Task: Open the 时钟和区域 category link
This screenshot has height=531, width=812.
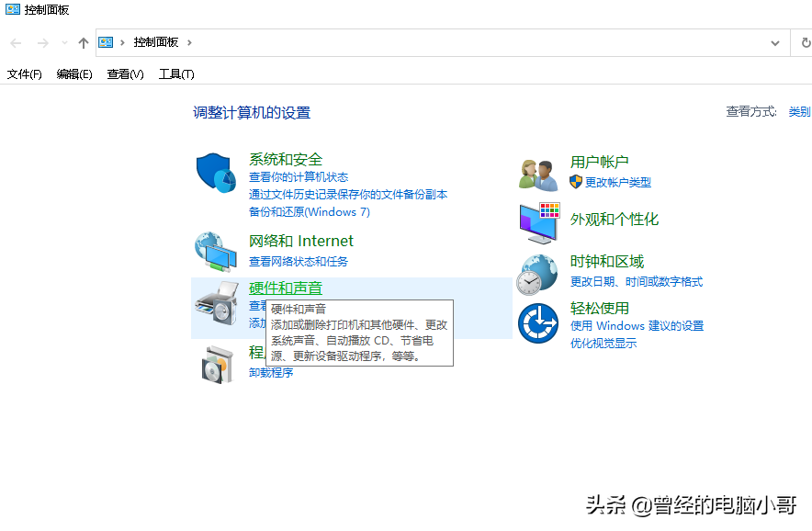Action: [x=607, y=261]
